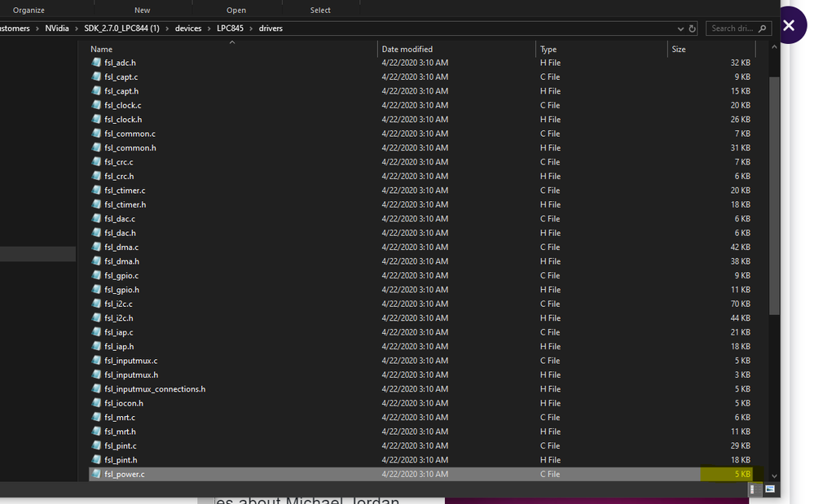The height and width of the screenshot is (504, 814).
Task: Expand the chevron after NVidia breadcrumb
Action: (x=77, y=28)
